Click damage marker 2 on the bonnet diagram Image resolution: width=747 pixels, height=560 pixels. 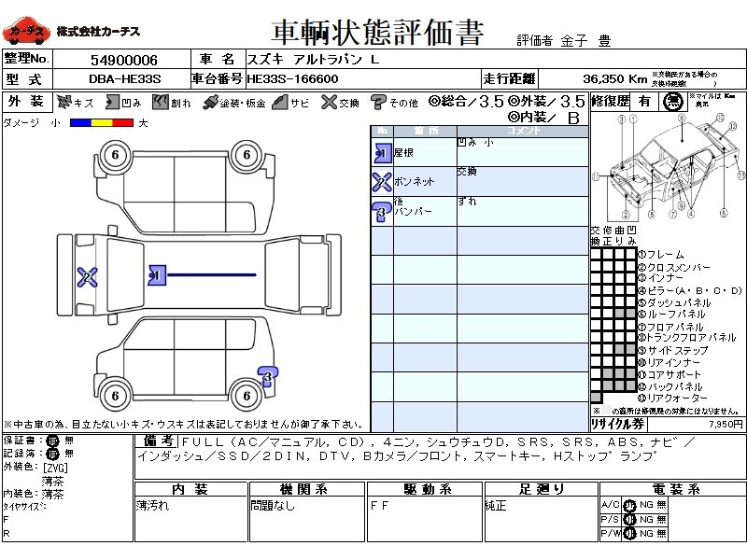coord(87,276)
